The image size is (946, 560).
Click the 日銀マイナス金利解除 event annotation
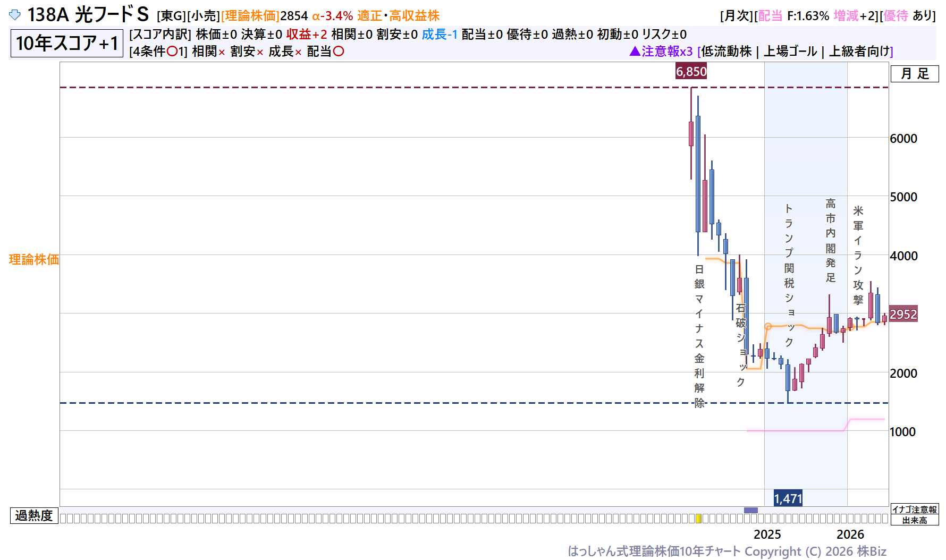(699, 336)
